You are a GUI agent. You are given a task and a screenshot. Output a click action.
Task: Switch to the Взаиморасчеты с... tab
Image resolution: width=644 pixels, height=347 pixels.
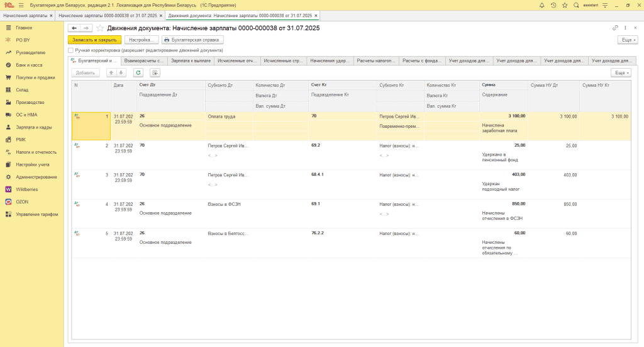coord(144,61)
